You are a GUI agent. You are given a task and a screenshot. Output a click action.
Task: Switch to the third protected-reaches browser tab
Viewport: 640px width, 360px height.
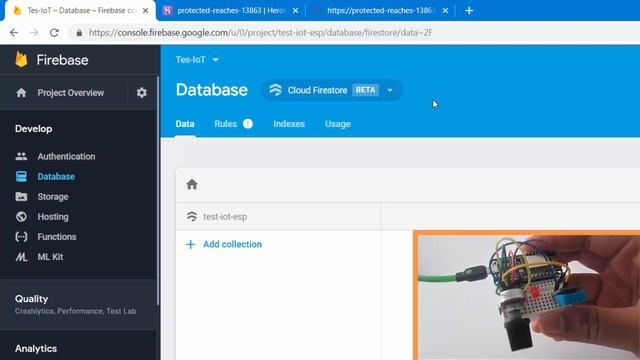coord(380,11)
